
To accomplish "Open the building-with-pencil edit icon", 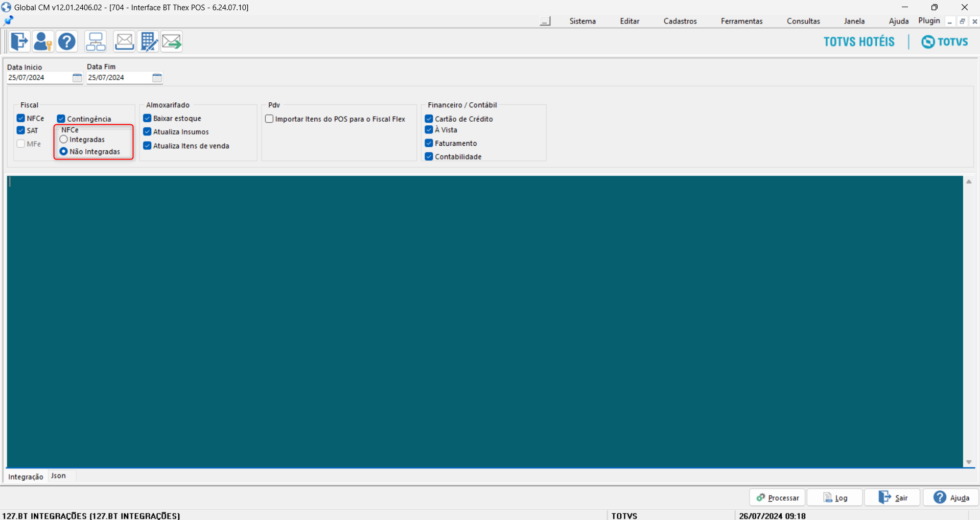I will click(x=149, y=41).
